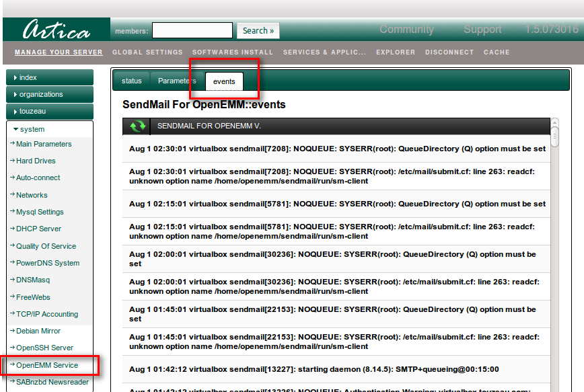Open DHCP Server in the sidebar

(38, 229)
